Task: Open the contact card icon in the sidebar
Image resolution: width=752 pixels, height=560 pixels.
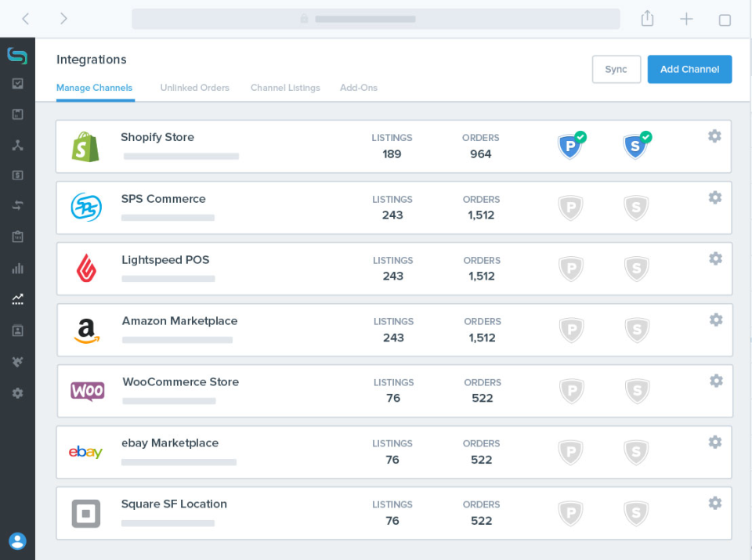Action: click(17, 331)
